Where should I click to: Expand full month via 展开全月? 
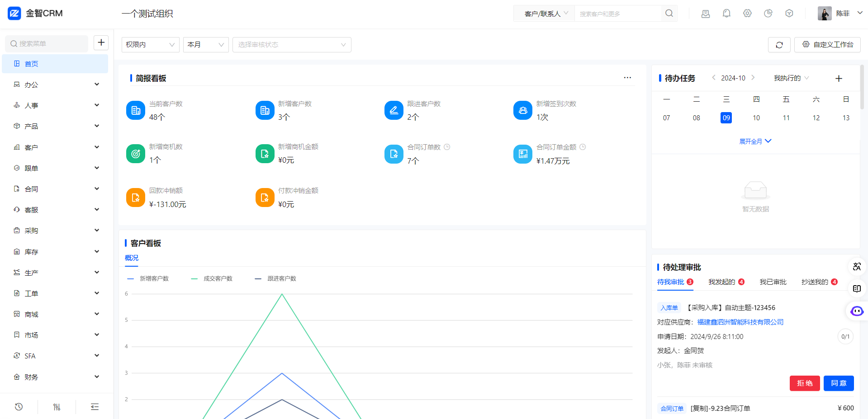755,141
